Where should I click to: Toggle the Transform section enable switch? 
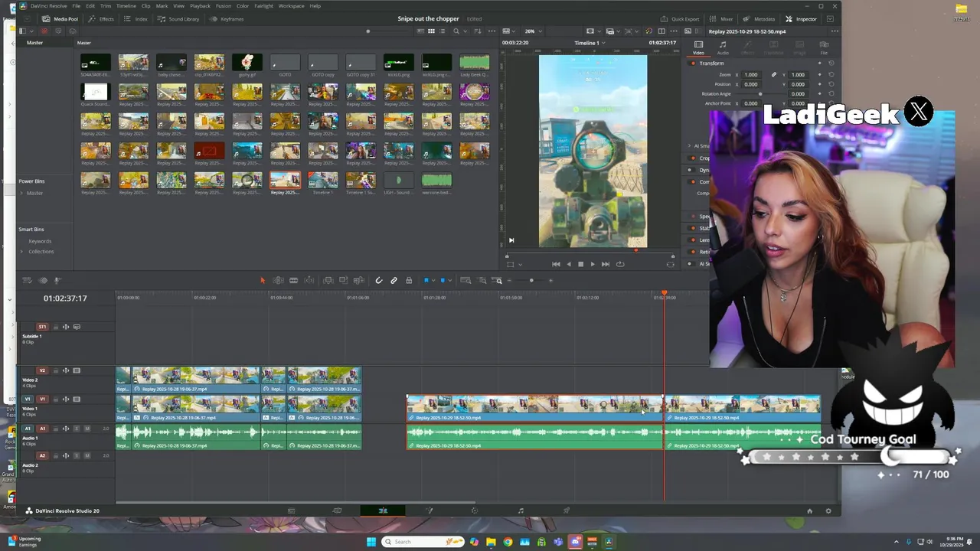click(692, 64)
